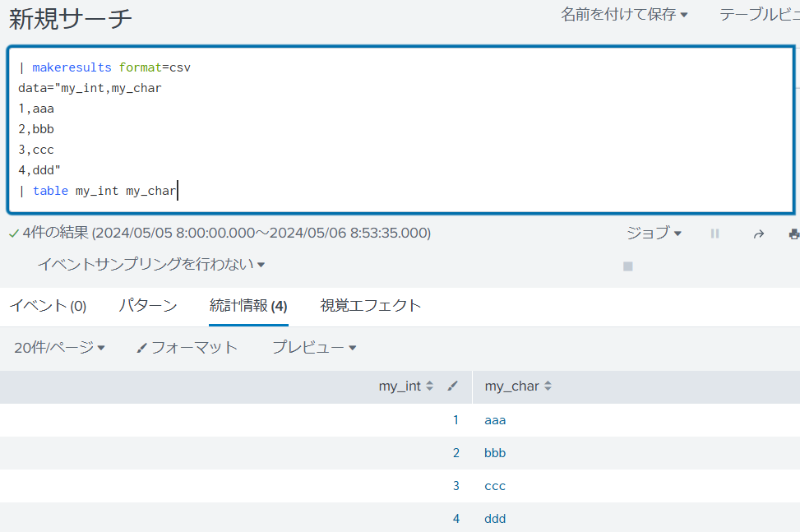Sort by the my_char column header
Screen dimensions: 800x532
click(x=518, y=386)
